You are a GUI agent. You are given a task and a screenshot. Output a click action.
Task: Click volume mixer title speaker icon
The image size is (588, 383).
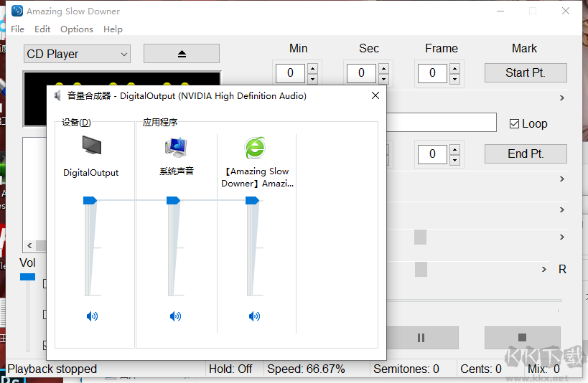point(57,96)
